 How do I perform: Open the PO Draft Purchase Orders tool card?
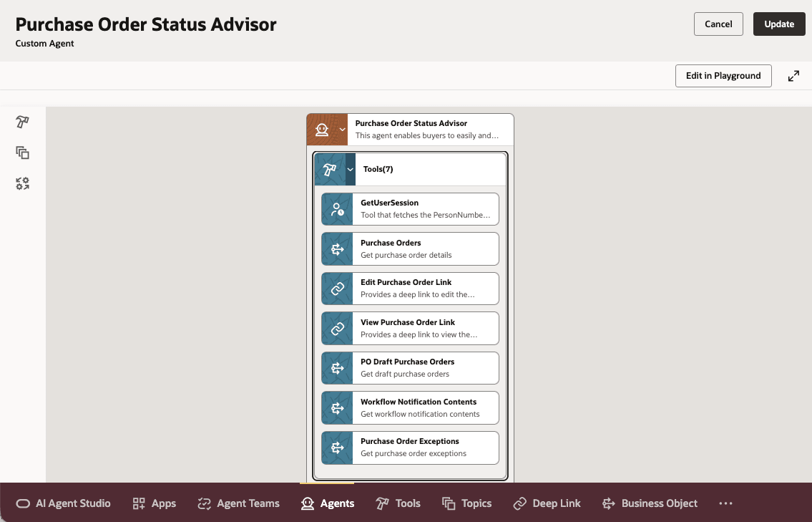[x=409, y=367]
